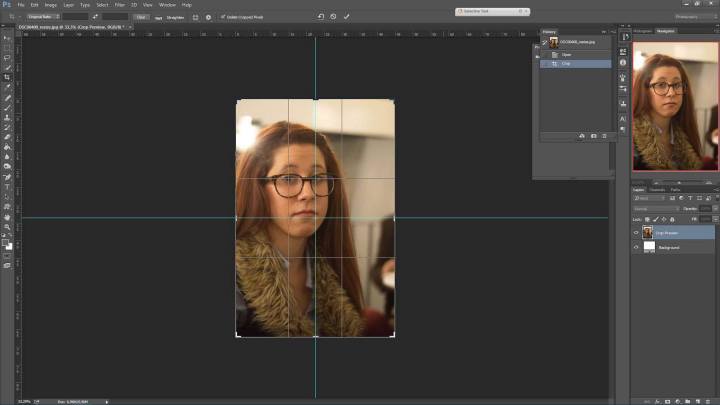The width and height of the screenshot is (720, 405).
Task: Hide the Background layer
Action: [636, 246]
